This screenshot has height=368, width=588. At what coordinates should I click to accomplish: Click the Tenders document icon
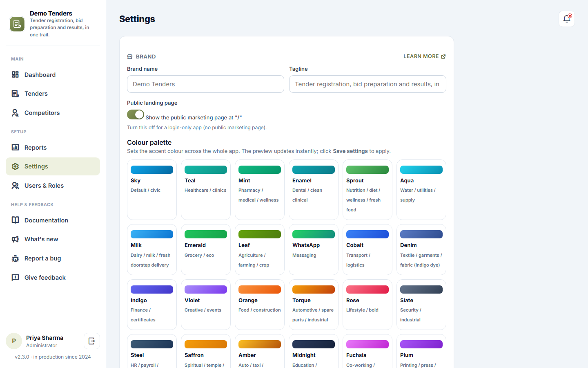pyautogui.click(x=15, y=94)
